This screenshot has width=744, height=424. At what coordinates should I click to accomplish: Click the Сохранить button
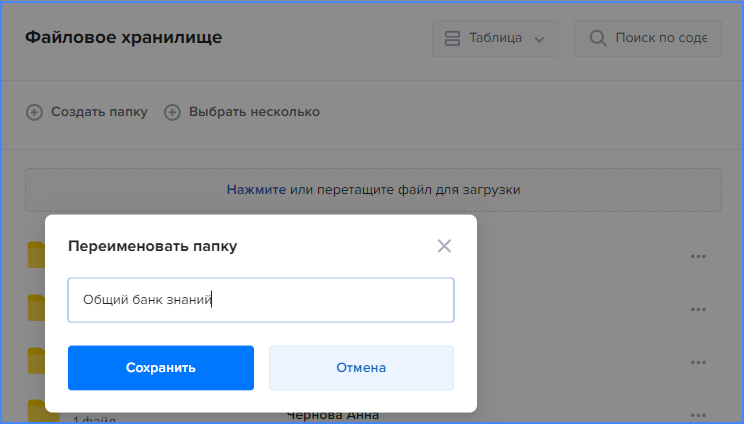[161, 368]
